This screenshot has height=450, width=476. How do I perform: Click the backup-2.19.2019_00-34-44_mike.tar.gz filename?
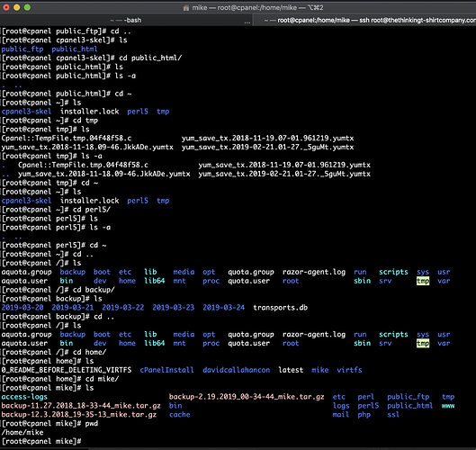point(247,397)
